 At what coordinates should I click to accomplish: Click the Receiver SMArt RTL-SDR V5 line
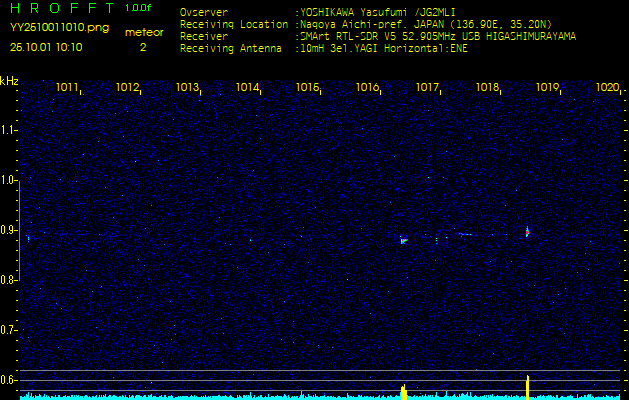[435, 35]
